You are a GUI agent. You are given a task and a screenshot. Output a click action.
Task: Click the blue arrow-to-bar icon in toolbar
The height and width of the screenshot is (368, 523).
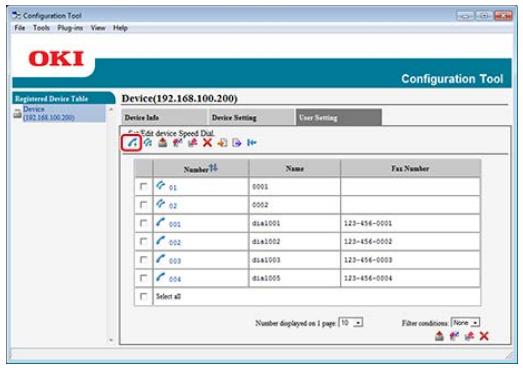tap(251, 143)
